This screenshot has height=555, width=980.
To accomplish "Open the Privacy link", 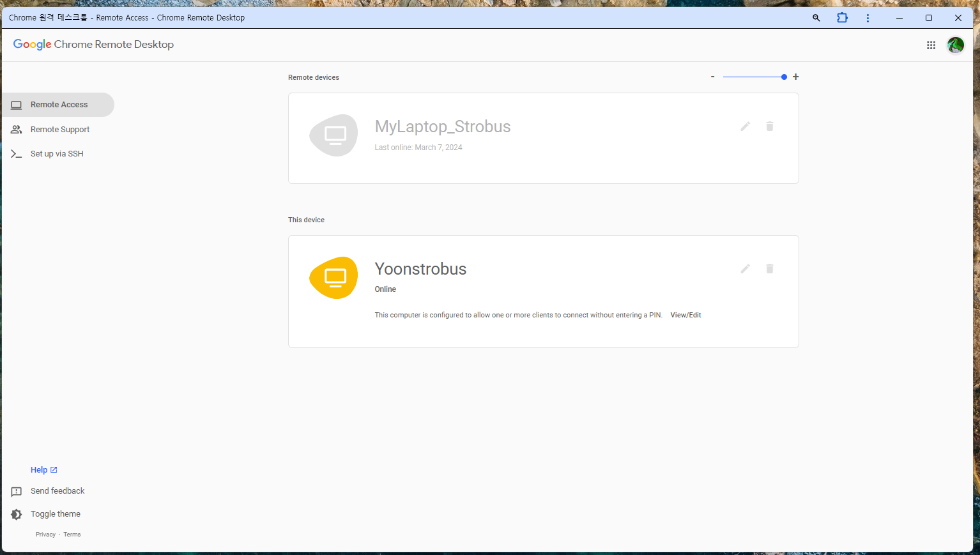I will point(45,535).
